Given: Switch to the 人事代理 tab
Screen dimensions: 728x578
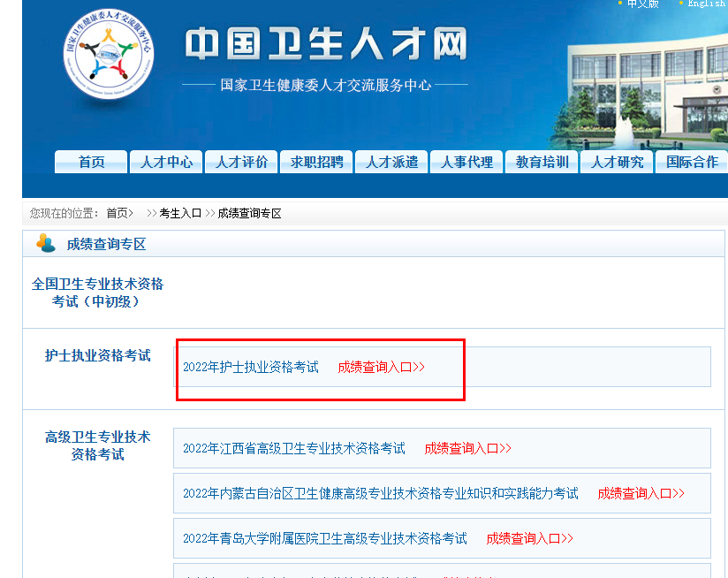Looking at the screenshot, I should point(466,162).
